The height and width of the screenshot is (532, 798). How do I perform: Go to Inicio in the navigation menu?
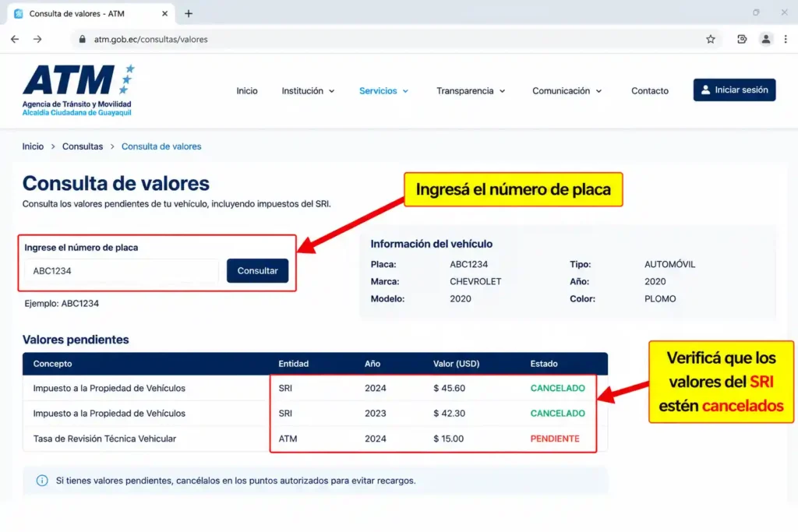pos(247,90)
